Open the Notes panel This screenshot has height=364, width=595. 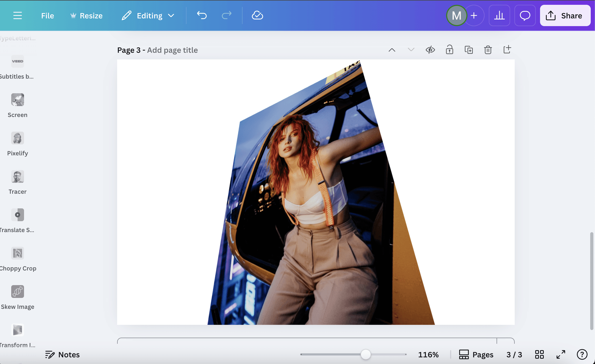(62, 355)
